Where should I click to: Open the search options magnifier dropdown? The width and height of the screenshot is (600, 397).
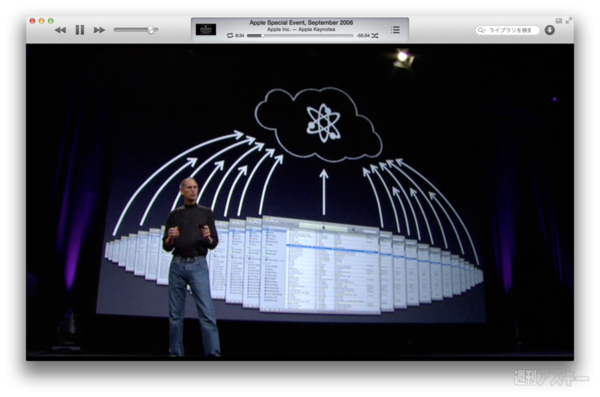click(481, 30)
